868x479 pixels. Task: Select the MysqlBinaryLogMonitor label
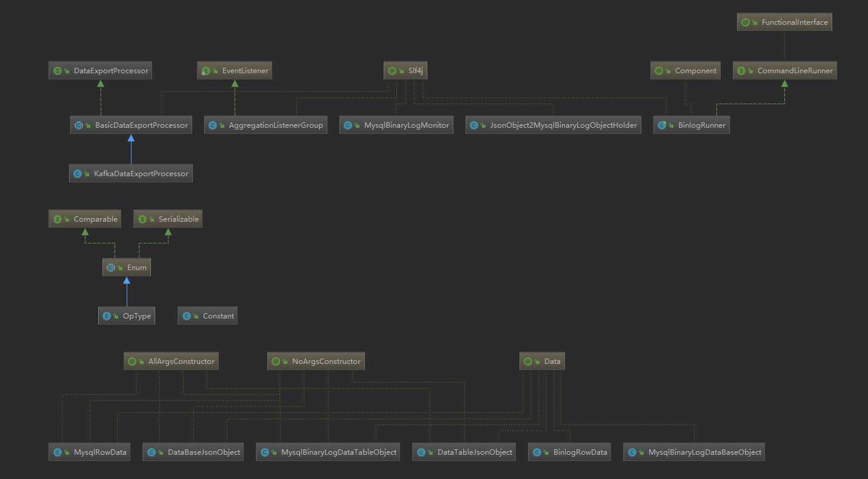tap(407, 125)
